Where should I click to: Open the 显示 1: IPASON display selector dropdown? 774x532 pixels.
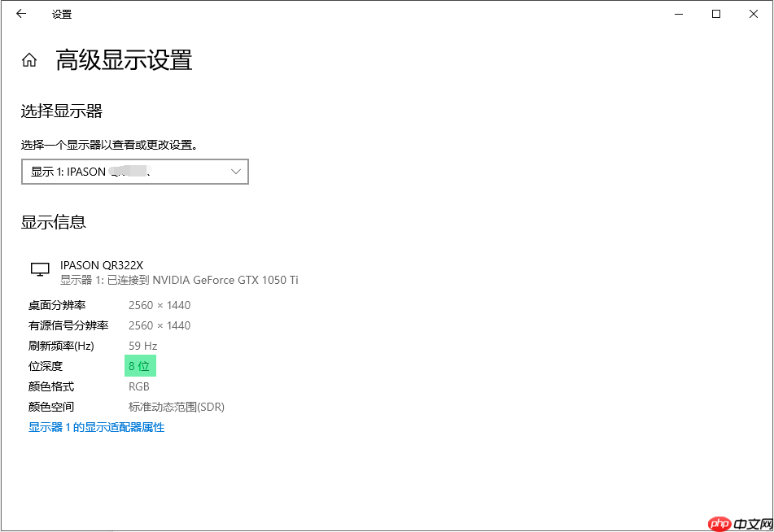pos(135,171)
